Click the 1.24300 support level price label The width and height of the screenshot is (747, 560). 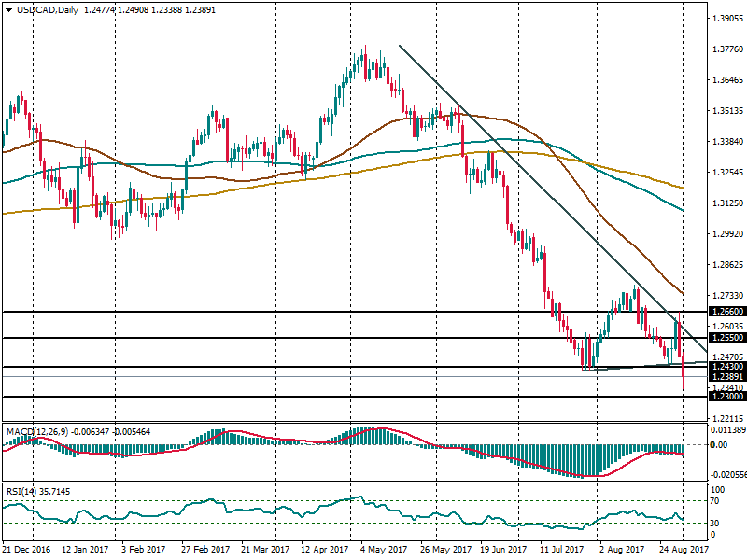click(x=726, y=367)
